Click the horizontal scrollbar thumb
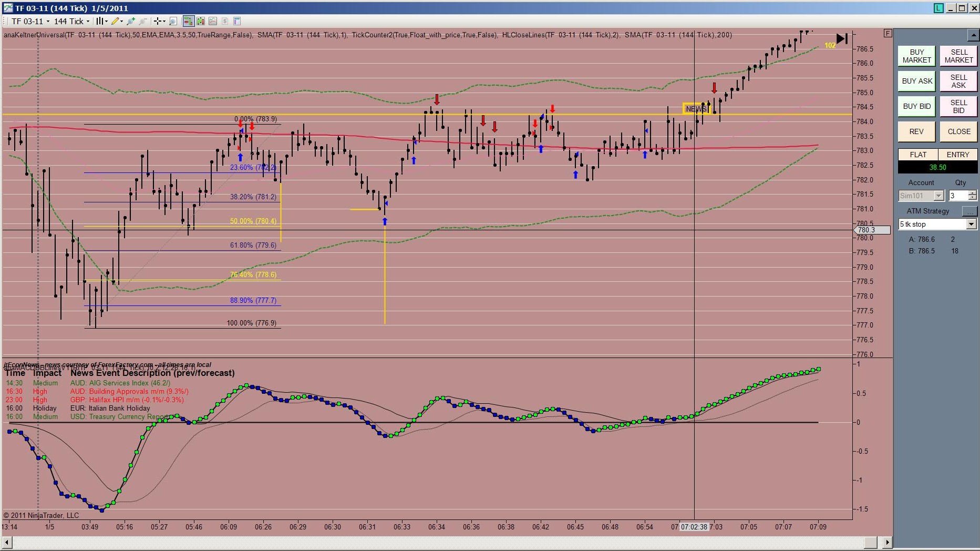980x551 pixels. [871, 542]
